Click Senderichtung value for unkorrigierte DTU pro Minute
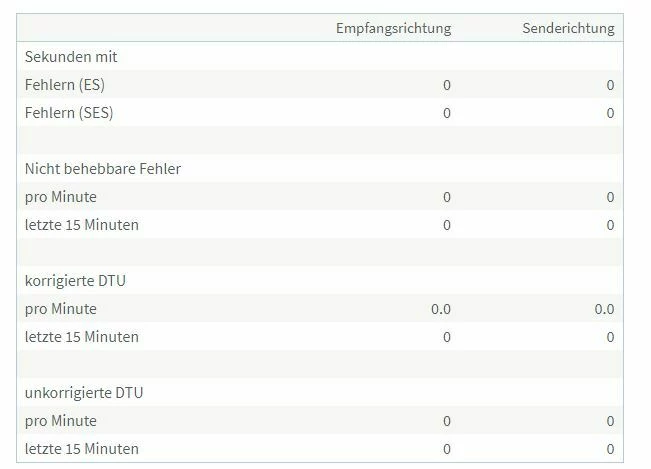The height and width of the screenshot is (469, 651). click(x=610, y=421)
